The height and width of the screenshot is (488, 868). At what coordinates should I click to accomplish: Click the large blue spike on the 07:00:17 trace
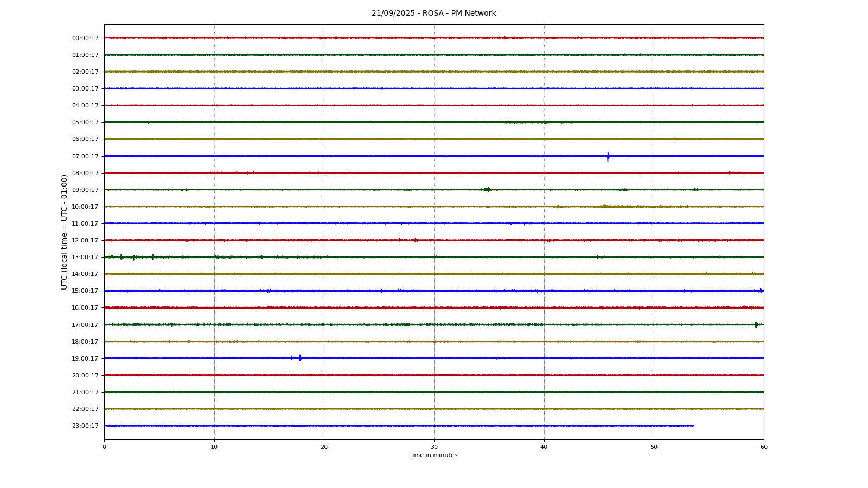coord(608,157)
